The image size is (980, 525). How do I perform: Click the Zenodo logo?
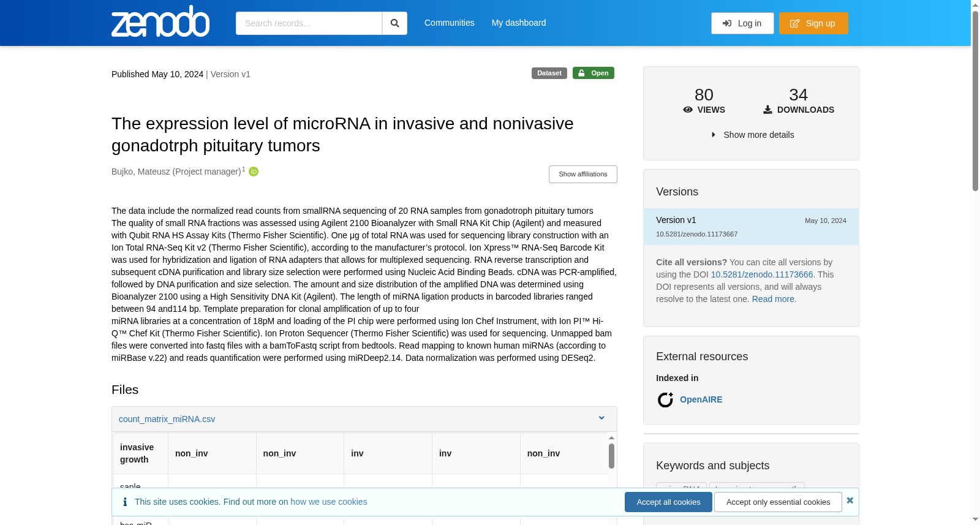[160, 21]
